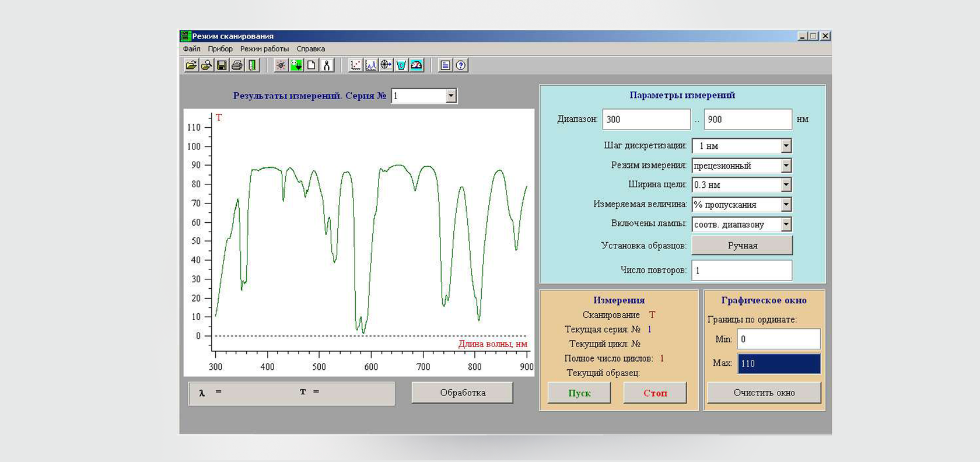Click the folder with magnifier icon
This screenshot has height=462, width=980.
[x=206, y=65]
